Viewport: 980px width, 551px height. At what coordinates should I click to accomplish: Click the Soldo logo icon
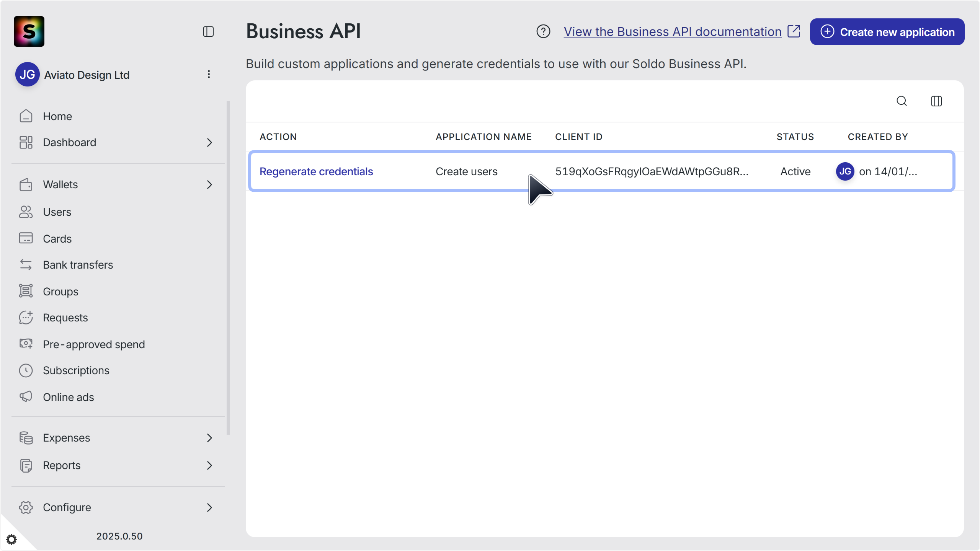(x=29, y=31)
